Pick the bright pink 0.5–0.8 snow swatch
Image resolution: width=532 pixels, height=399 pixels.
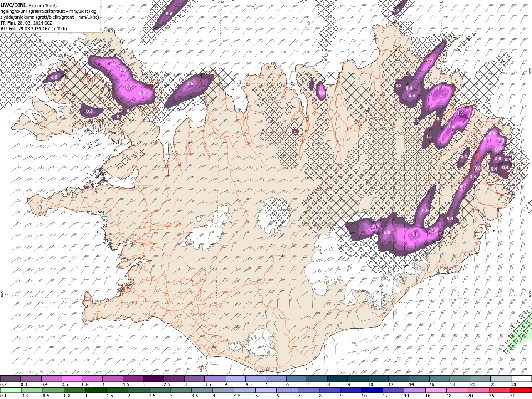[x=71, y=379]
